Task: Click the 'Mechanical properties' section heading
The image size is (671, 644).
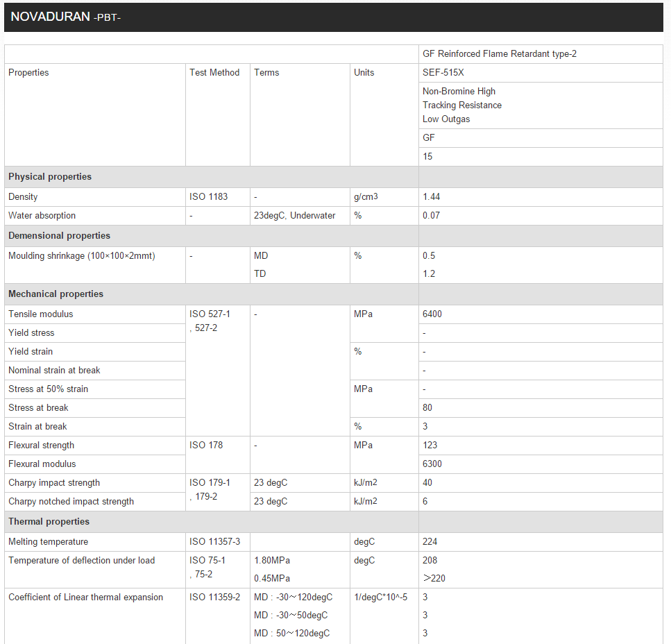Action: [x=56, y=294]
